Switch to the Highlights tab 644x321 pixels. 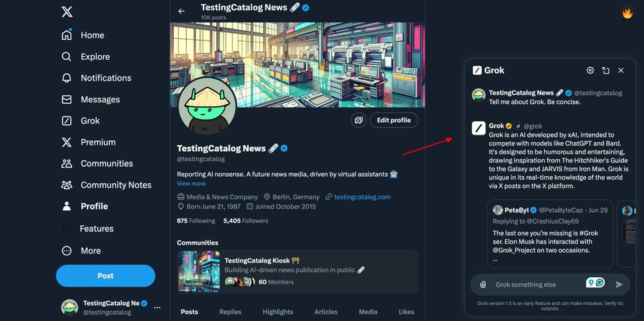coord(278,312)
